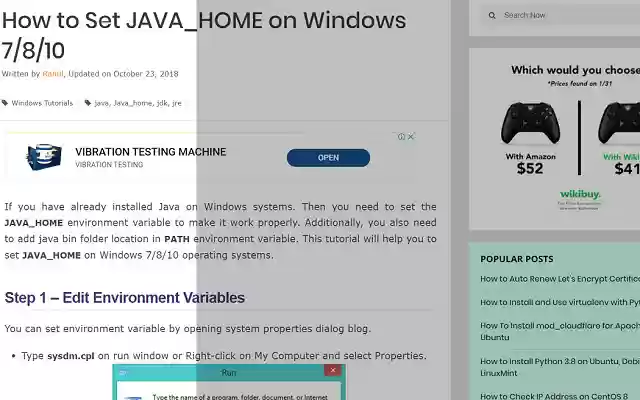The height and width of the screenshot is (400, 640).
Task: Click the Which would you choose ad headline
Action: tap(576, 70)
